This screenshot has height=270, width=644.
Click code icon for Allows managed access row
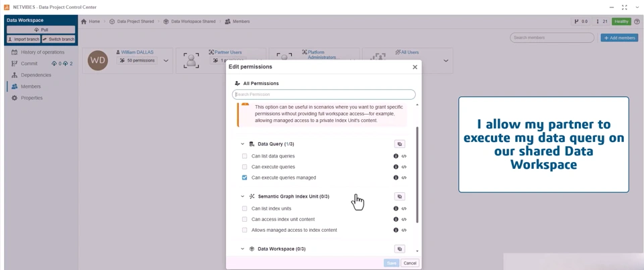tap(404, 230)
